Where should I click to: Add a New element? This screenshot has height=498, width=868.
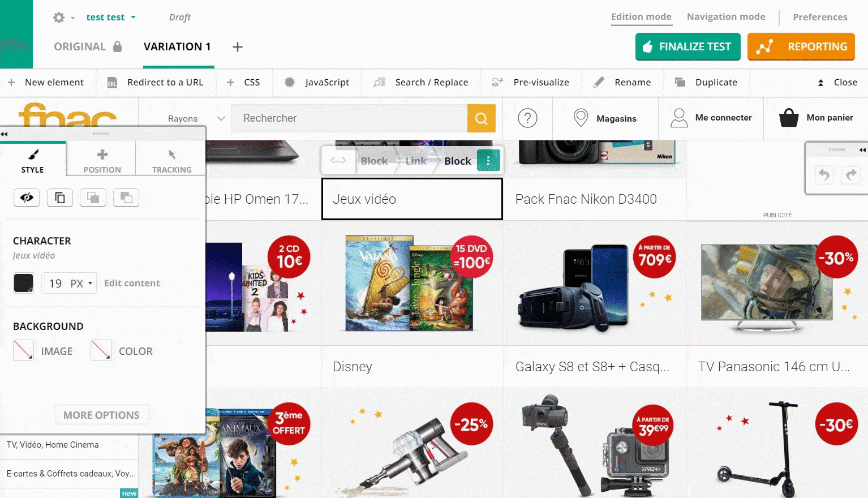[x=46, y=83]
